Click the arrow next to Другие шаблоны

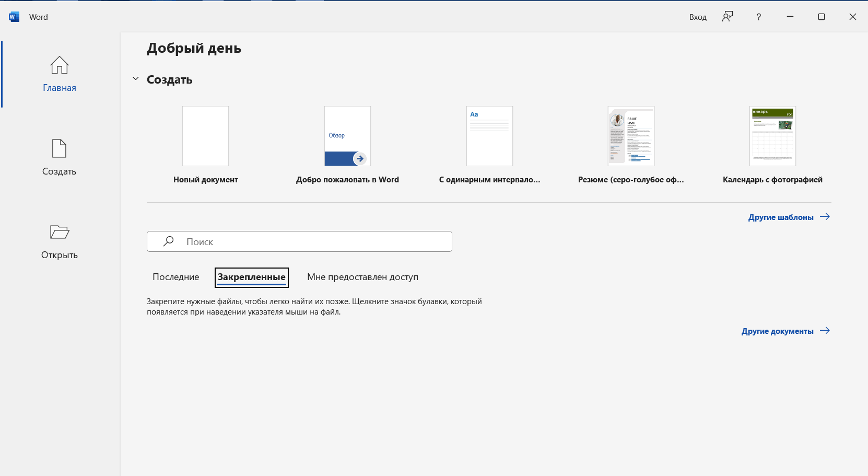(825, 217)
